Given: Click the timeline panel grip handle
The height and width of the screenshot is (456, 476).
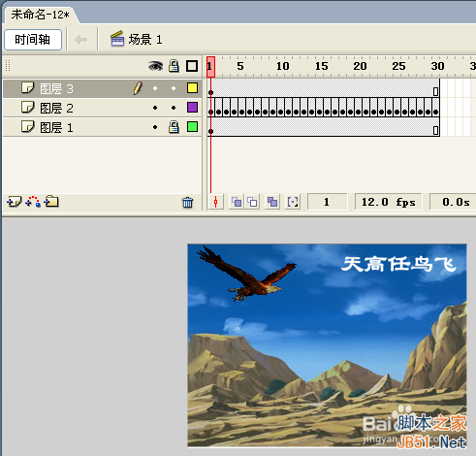Looking at the screenshot, I should 8,66.
